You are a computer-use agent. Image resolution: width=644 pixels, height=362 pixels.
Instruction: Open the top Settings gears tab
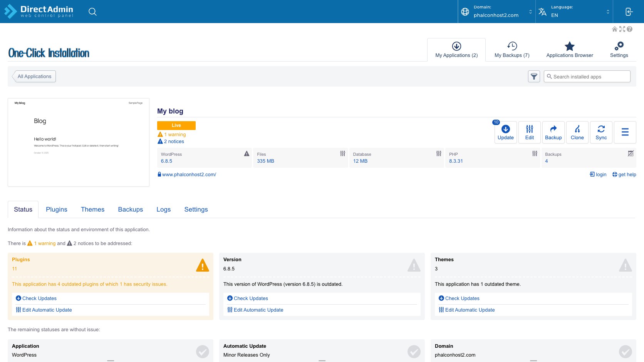(x=619, y=50)
